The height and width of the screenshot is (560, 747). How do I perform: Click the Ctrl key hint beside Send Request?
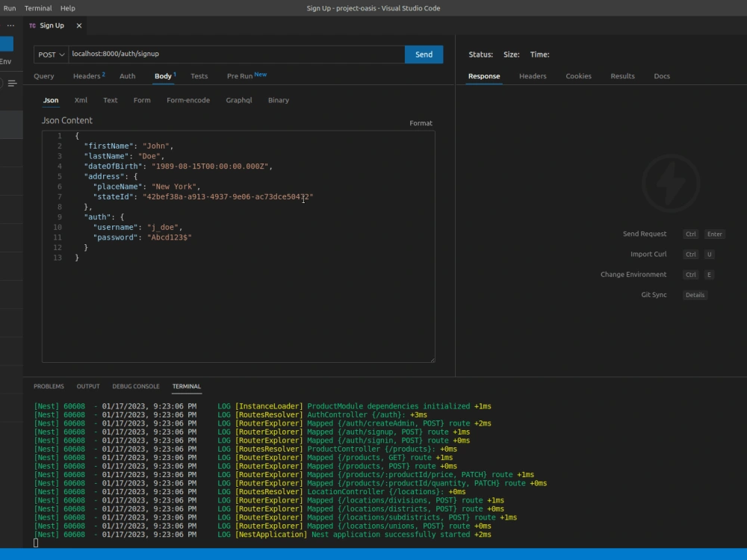[x=690, y=234]
